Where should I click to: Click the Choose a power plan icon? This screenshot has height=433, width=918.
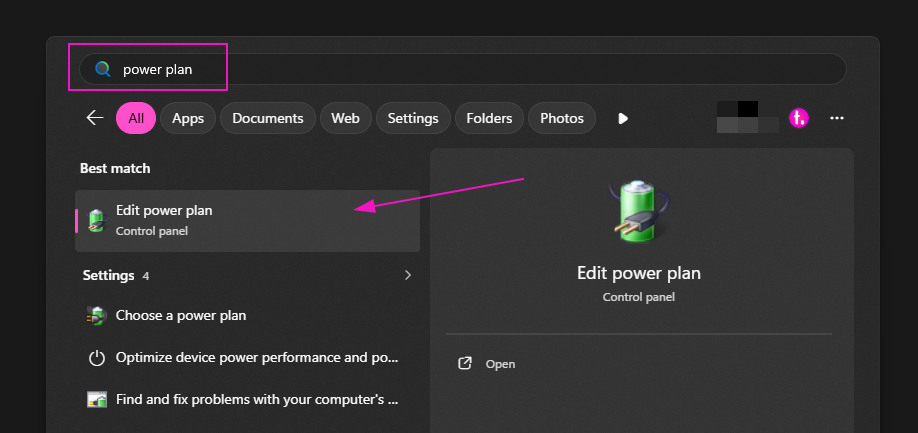pyautogui.click(x=97, y=316)
